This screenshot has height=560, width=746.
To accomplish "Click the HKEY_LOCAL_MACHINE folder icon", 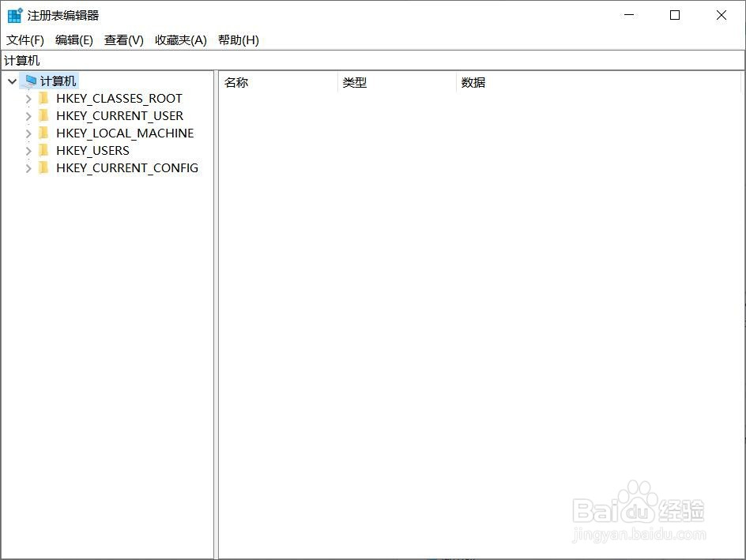I will [43, 133].
